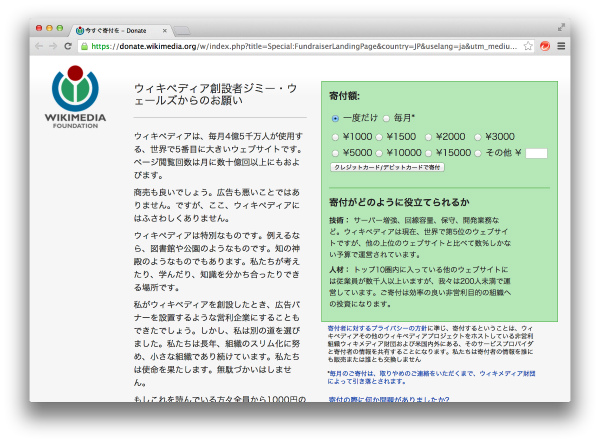The height and width of the screenshot is (443, 600).
Task: Click the green zoom window button
Action: point(60,28)
